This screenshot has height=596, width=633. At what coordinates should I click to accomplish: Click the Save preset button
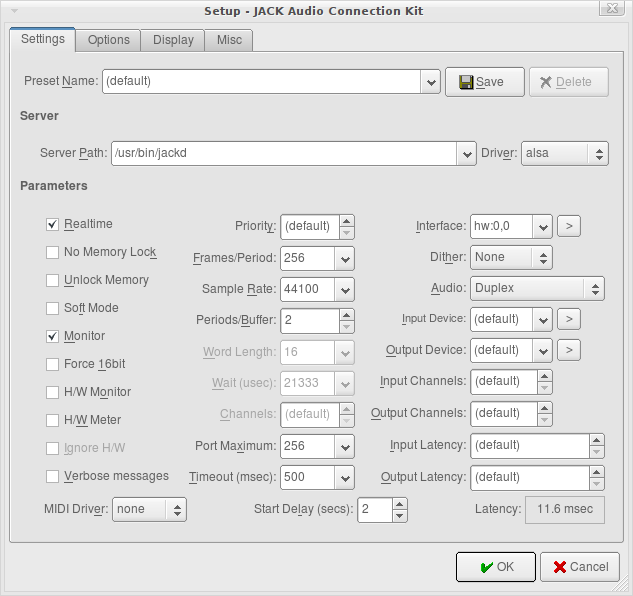(484, 82)
